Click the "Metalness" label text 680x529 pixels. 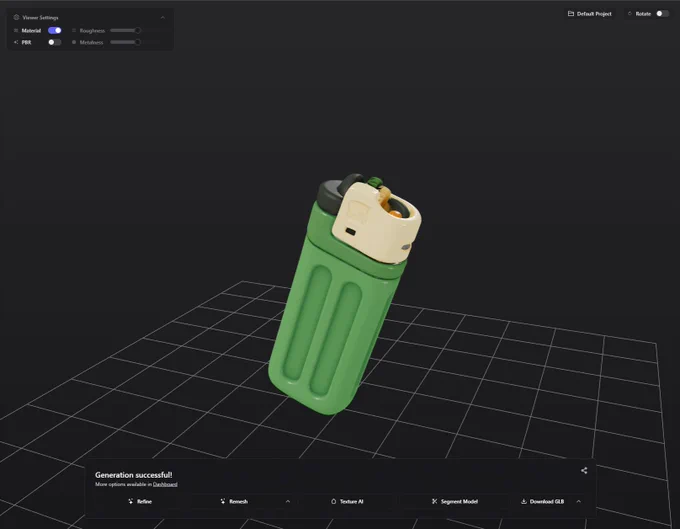[92, 42]
